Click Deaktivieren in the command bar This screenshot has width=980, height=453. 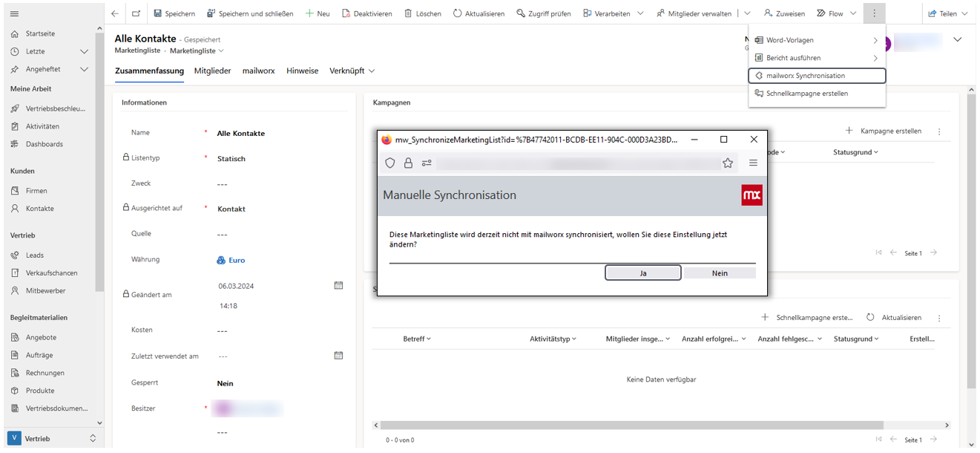coord(367,13)
